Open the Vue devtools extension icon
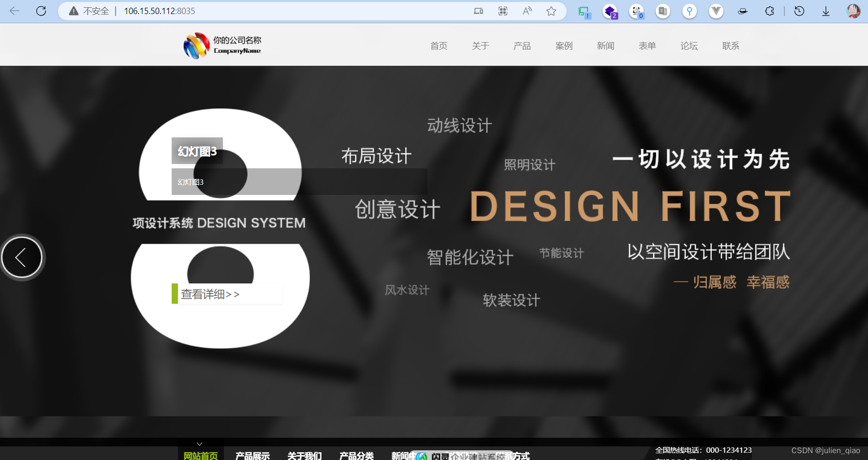This screenshot has height=460, width=868. point(716,11)
